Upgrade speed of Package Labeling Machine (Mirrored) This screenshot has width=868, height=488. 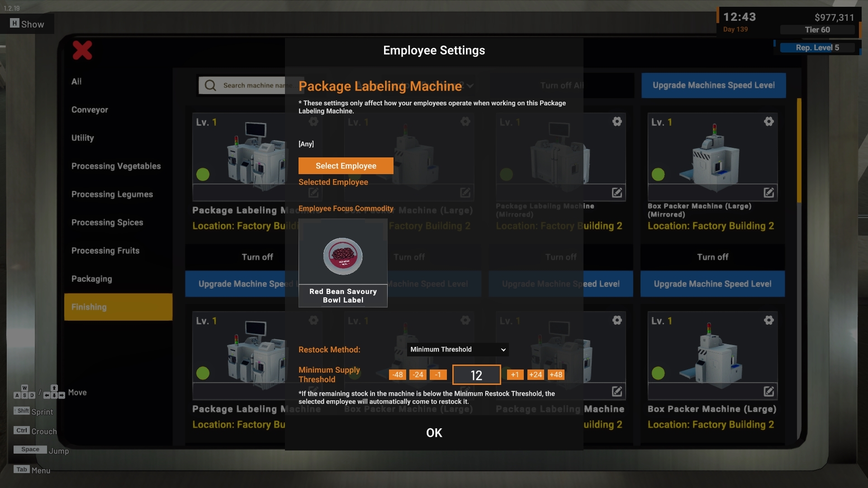pyautogui.click(x=561, y=284)
